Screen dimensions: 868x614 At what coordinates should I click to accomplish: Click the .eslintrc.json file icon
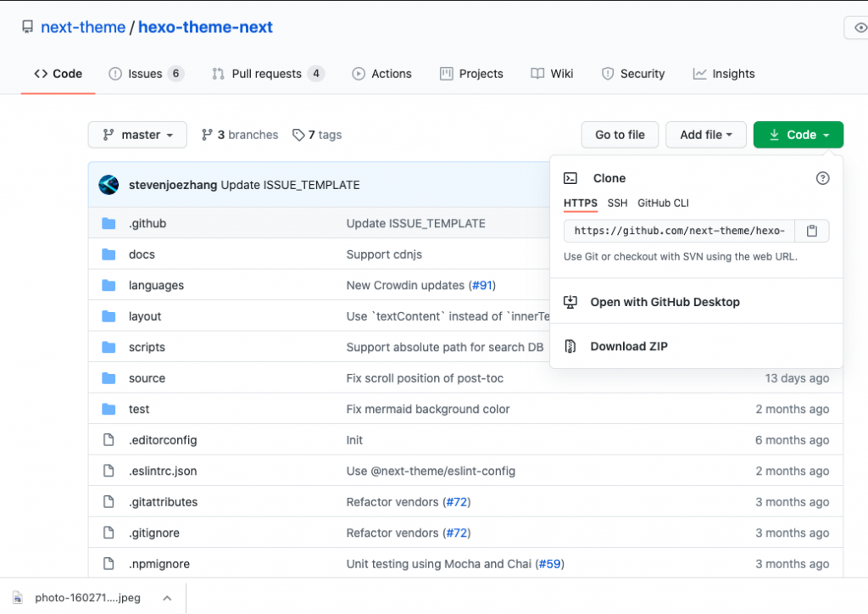click(x=108, y=471)
